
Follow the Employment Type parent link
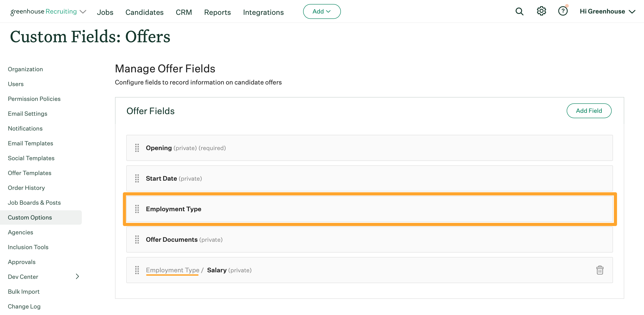(x=173, y=270)
